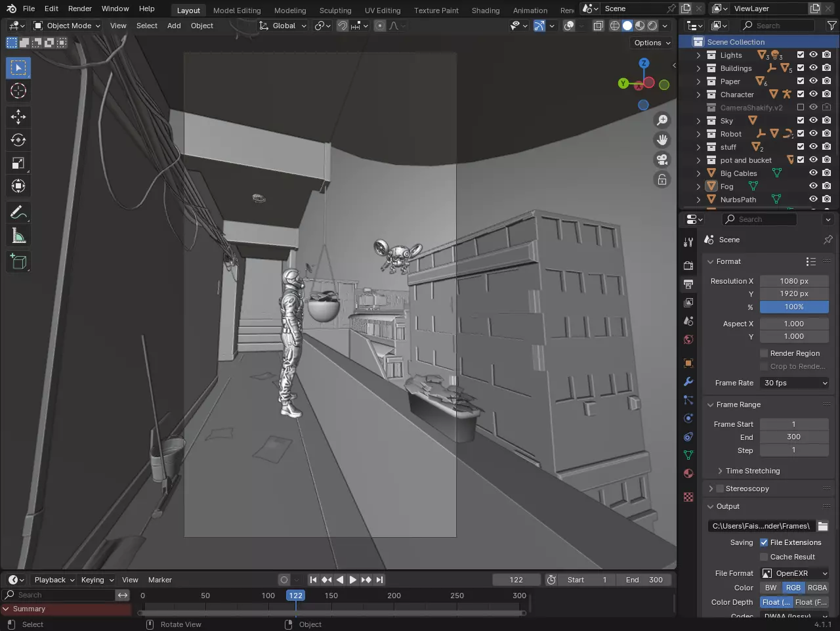Open Global transform orientation dropdown
840x631 pixels.
[x=283, y=26]
